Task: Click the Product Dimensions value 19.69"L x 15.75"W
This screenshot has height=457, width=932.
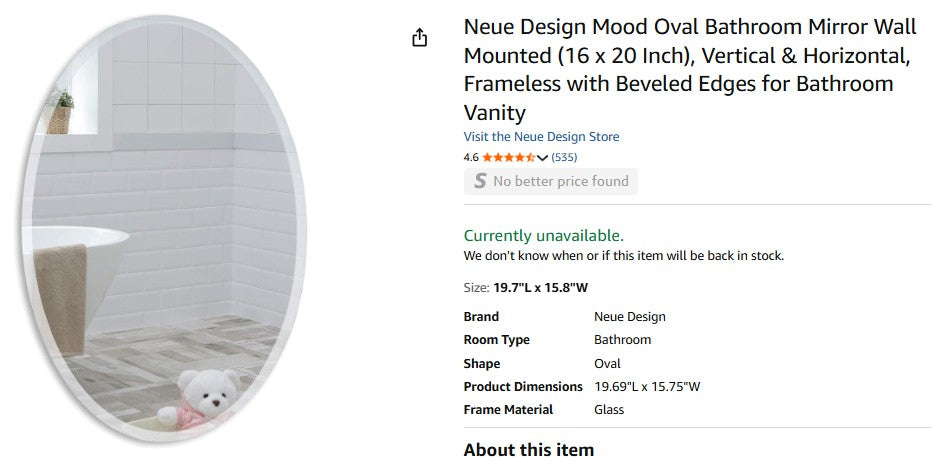Action: click(647, 386)
